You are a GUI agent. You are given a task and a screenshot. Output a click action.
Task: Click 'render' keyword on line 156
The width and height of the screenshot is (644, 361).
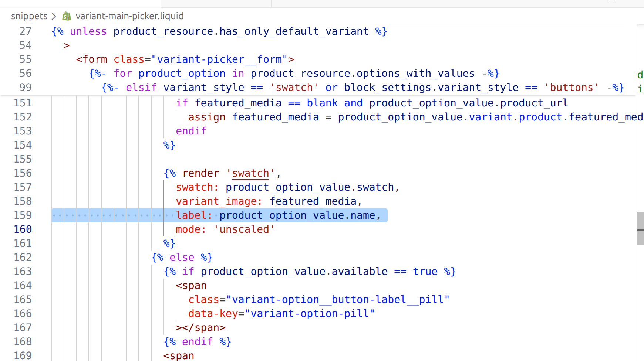pyautogui.click(x=201, y=173)
